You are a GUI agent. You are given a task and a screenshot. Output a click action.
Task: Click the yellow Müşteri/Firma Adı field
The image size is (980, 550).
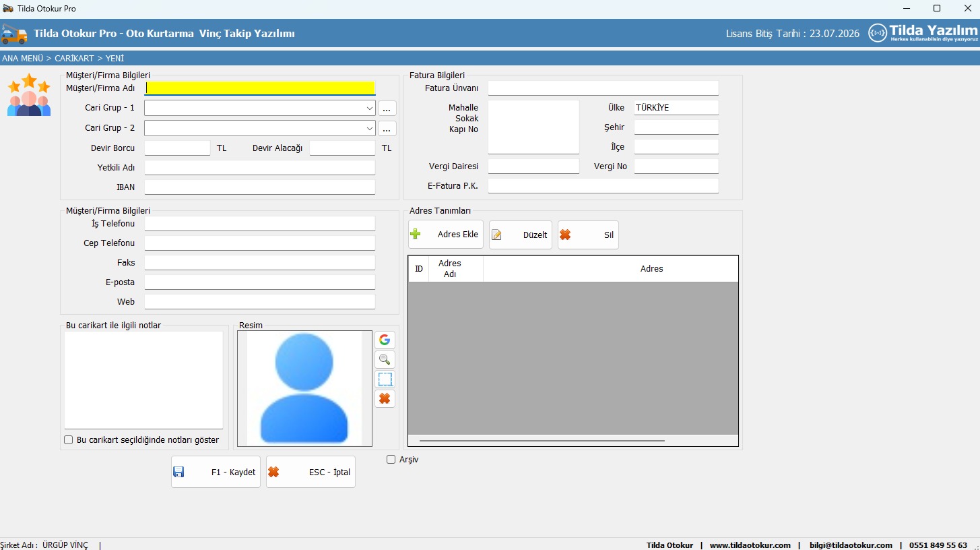point(260,88)
